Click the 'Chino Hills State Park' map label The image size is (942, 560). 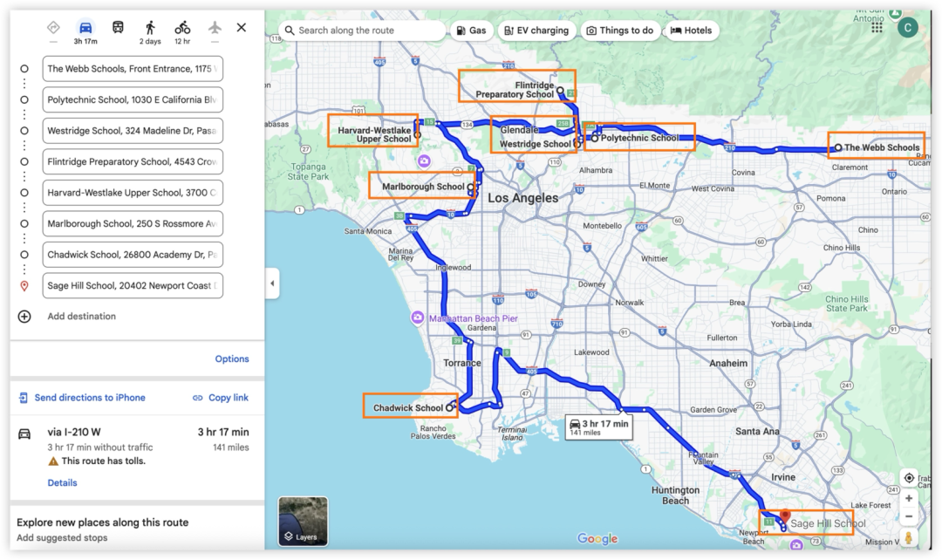click(846, 304)
